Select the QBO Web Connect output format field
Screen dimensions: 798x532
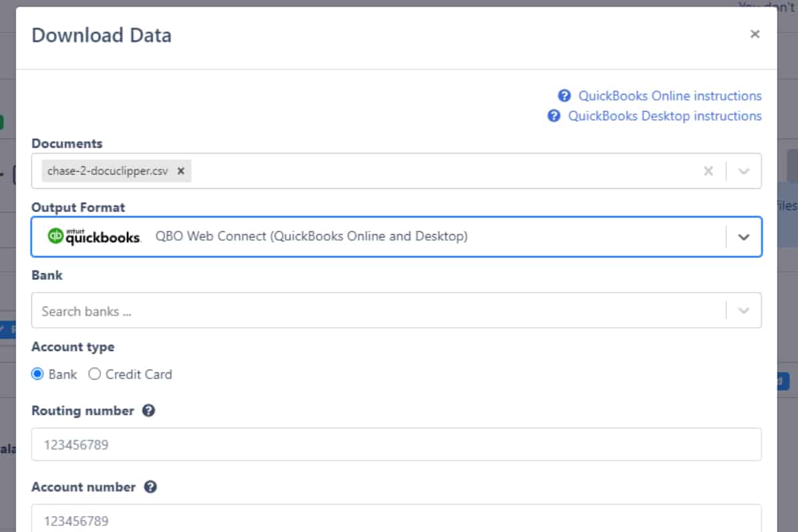[x=396, y=237]
